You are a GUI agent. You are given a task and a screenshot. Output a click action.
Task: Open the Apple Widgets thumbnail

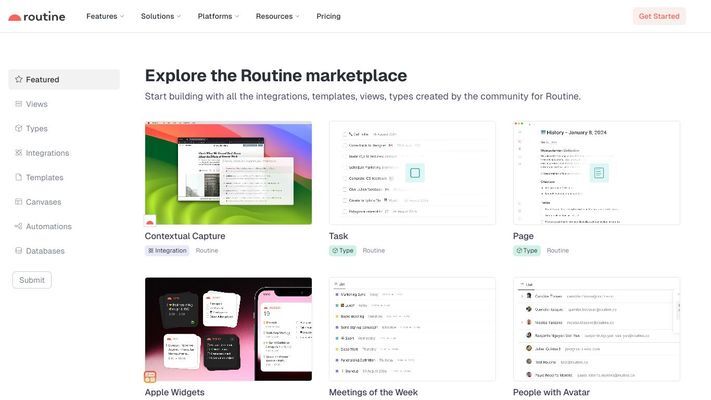(228, 329)
